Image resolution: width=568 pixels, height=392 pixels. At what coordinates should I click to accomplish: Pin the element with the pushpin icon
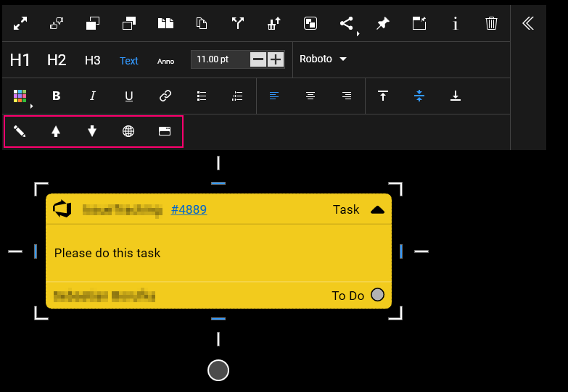tap(382, 23)
